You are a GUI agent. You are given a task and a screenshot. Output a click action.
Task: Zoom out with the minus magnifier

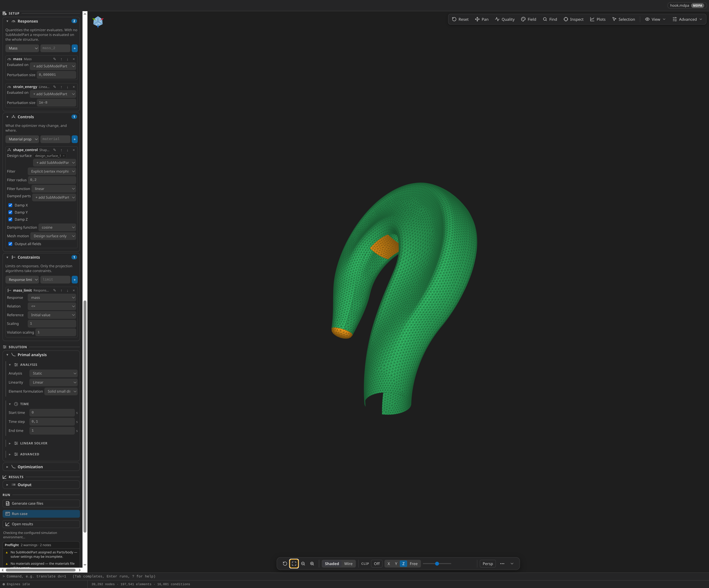303,564
